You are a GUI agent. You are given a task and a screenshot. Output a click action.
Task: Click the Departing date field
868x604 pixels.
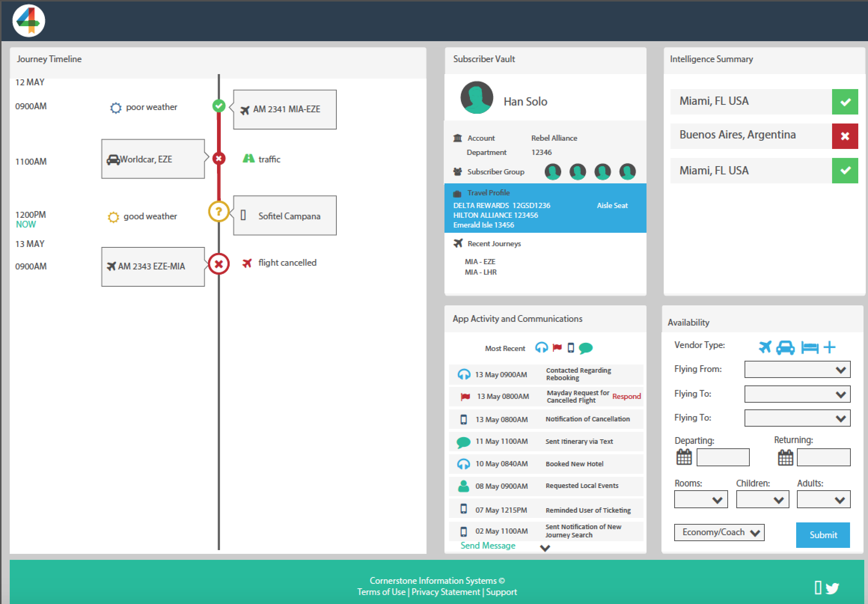click(723, 457)
